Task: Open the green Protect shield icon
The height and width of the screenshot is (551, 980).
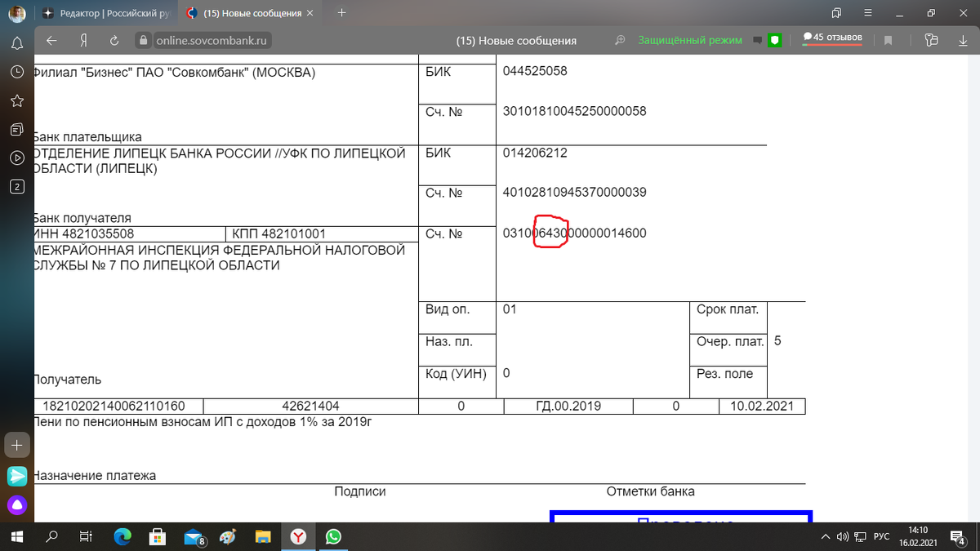Action: [x=776, y=39]
